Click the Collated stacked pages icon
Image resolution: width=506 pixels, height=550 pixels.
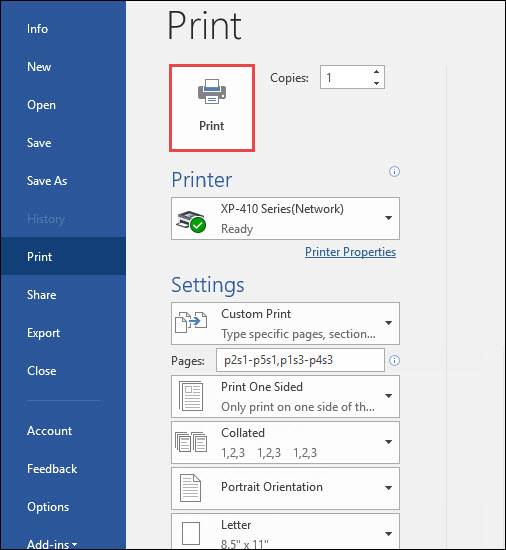[x=191, y=442]
